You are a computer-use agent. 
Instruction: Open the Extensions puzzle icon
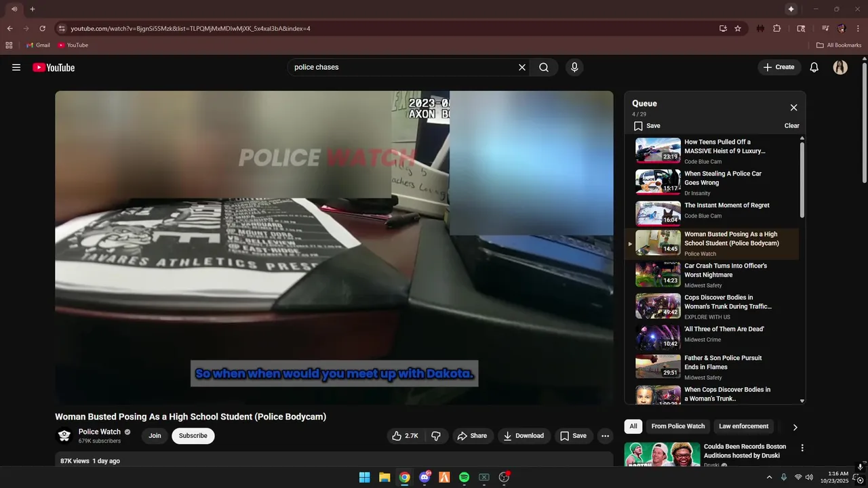(x=777, y=28)
